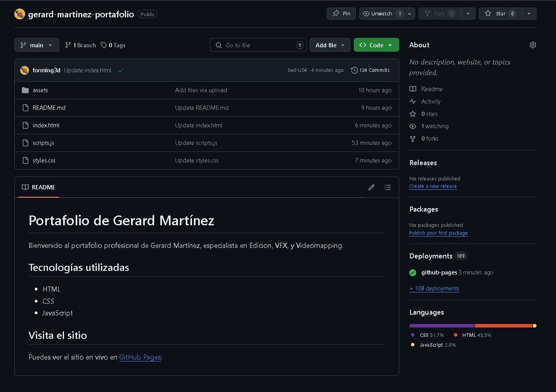This screenshot has height=392, width=556.
Task: Open the Packages heading link
Action: coord(423,209)
